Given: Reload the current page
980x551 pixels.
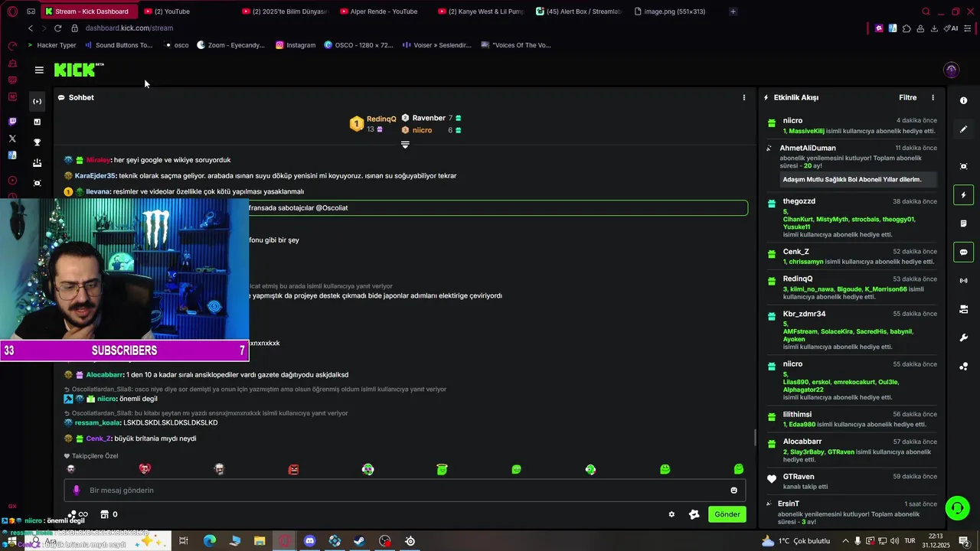Looking at the screenshot, I should (x=57, y=28).
